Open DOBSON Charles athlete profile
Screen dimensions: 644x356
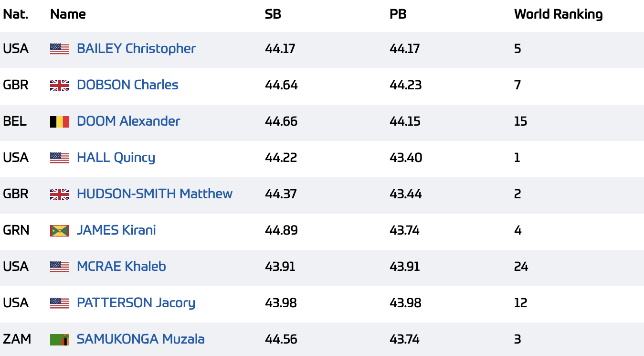point(127,85)
